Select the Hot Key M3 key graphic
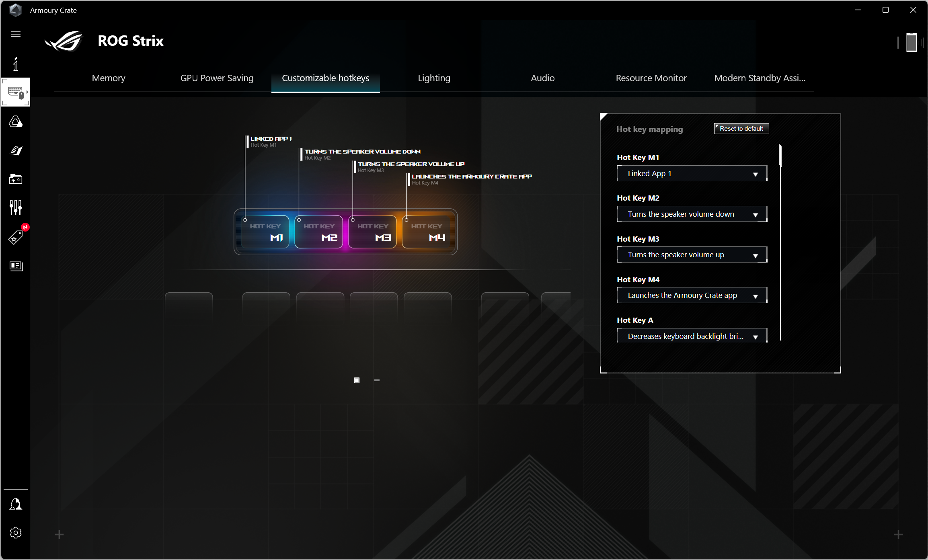 pos(373,232)
